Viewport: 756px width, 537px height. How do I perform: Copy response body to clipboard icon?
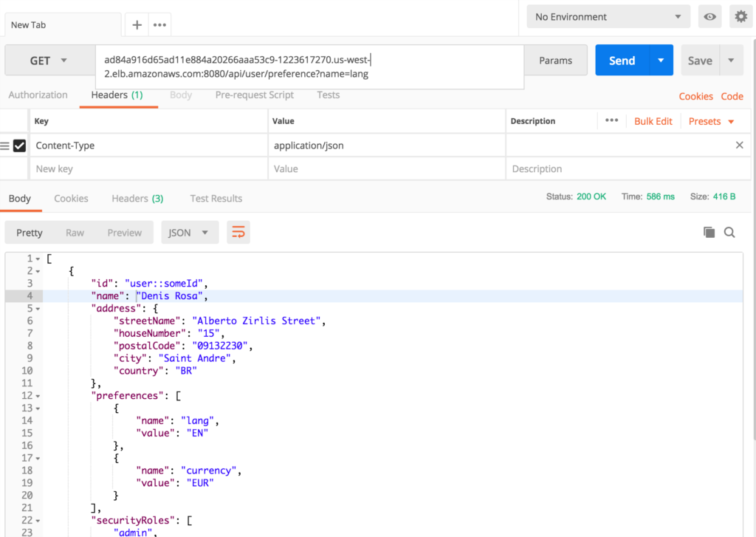tap(709, 232)
